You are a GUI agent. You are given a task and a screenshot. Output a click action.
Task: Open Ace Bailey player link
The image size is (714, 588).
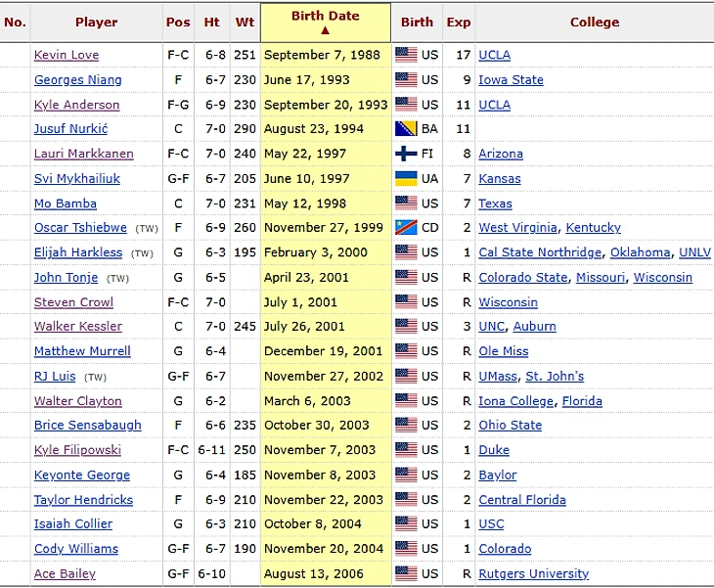[66, 574]
